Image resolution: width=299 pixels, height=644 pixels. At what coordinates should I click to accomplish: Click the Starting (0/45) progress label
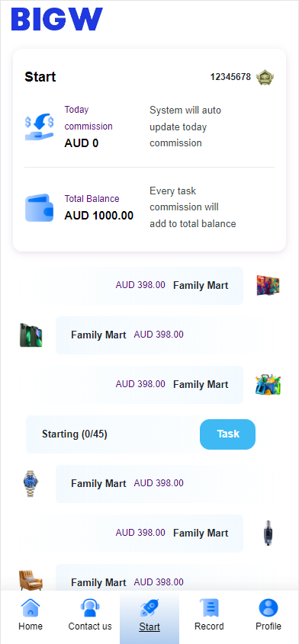pyautogui.click(x=75, y=434)
